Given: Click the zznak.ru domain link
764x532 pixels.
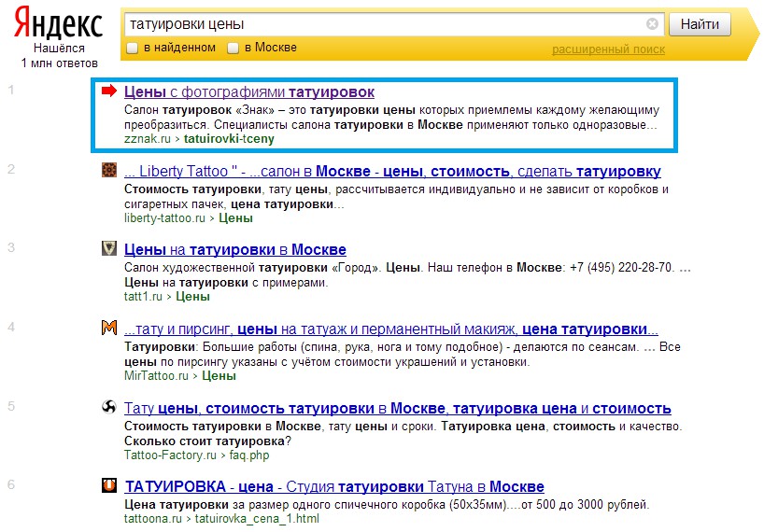Looking at the screenshot, I should click(x=148, y=139).
